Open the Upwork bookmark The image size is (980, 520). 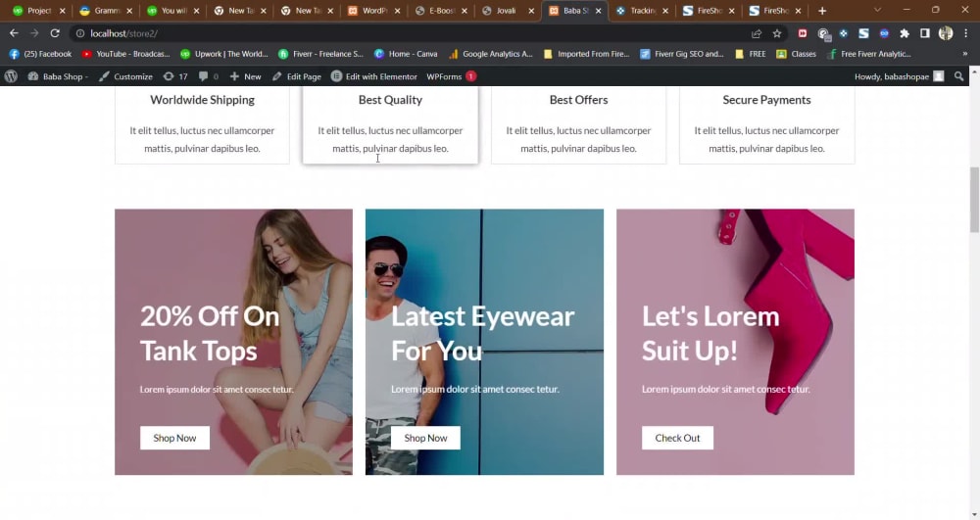click(223, 54)
